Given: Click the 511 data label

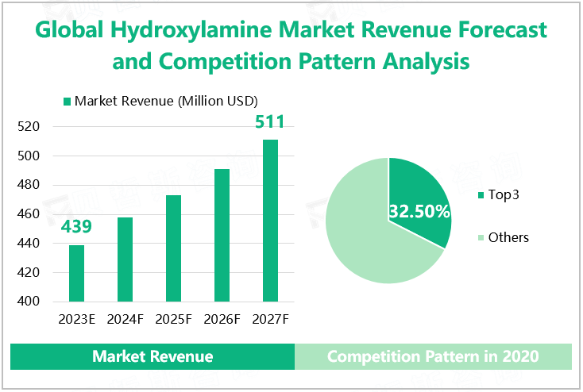Looking at the screenshot, I should (x=270, y=122).
